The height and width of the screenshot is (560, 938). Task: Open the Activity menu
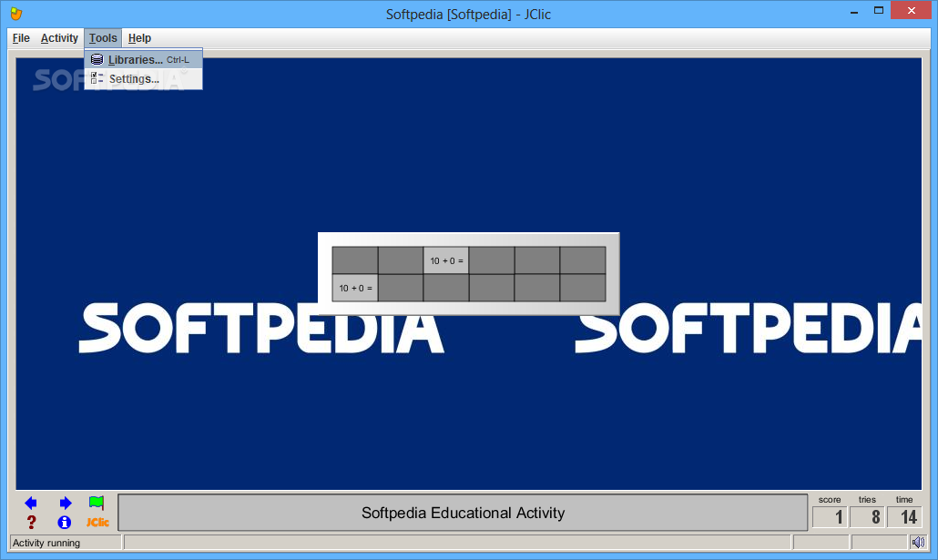[59, 38]
